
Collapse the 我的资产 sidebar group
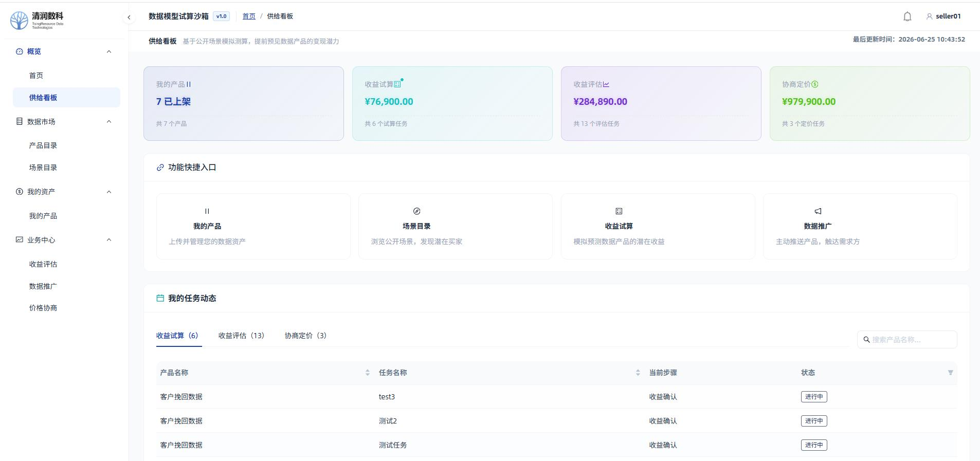click(109, 192)
